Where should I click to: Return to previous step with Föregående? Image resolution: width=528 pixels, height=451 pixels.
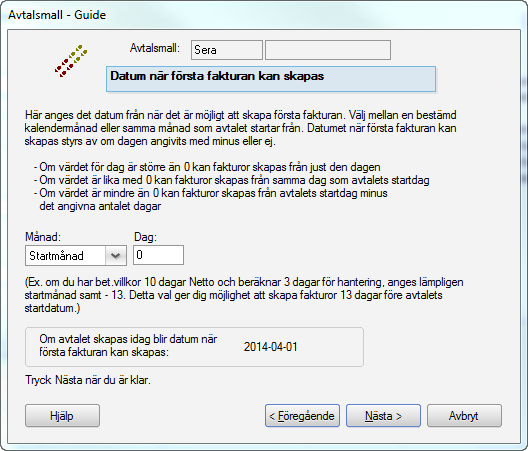click(x=302, y=416)
